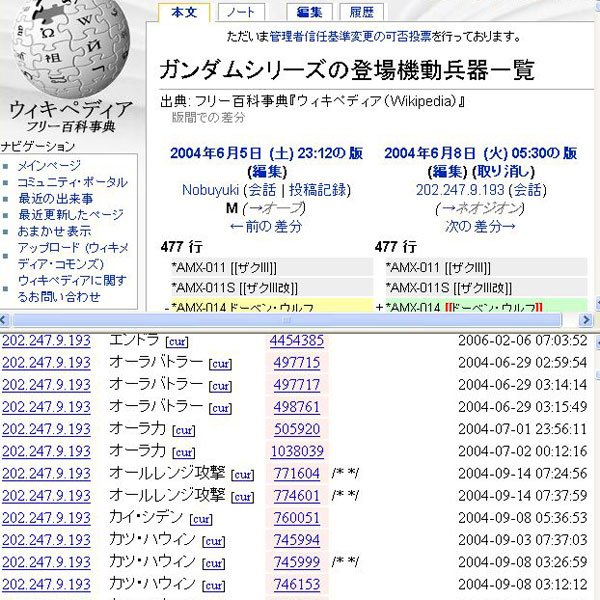
Task: Open アップロード (ウィキメディア・コモンズ) link
Action: (73, 256)
